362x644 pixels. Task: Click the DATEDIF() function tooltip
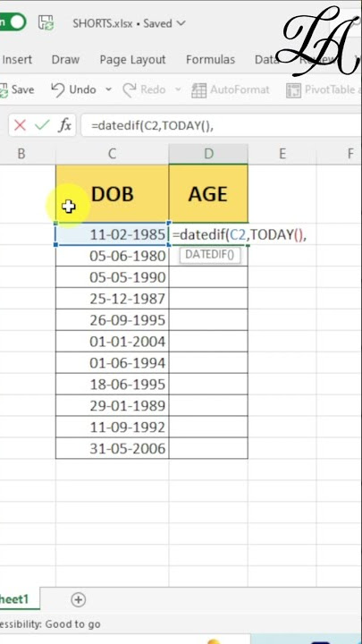click(210, 255)
